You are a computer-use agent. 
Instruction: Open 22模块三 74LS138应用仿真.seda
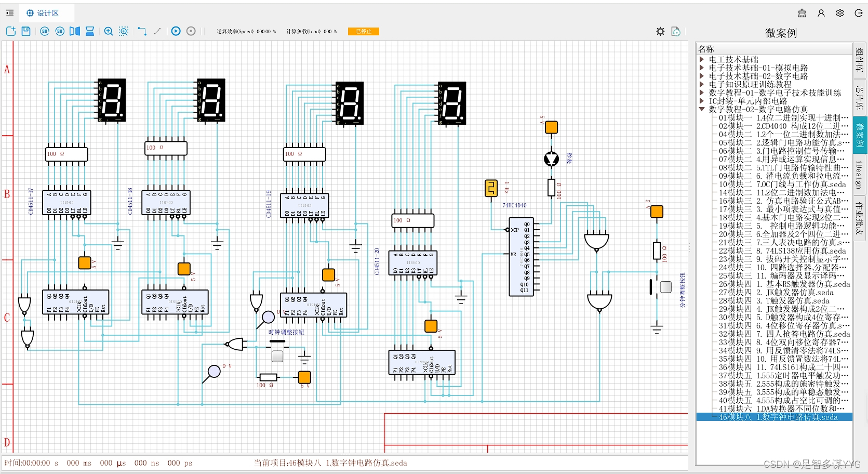[x=783, y=251]
